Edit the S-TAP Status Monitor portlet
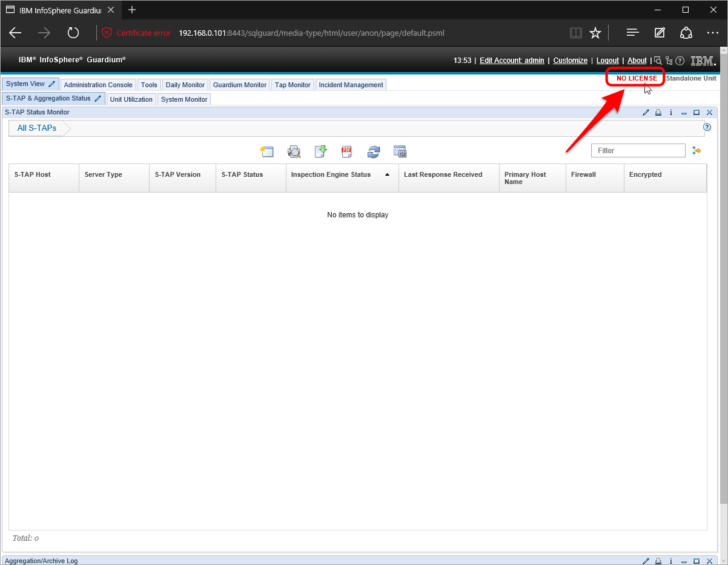Image resolution: width=728 pixels, height=565 pixels. 646,113
